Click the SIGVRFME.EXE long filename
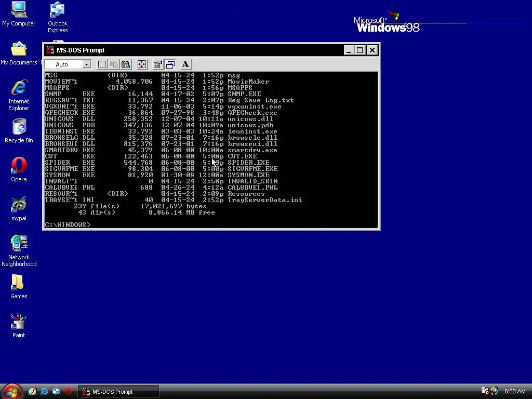 tap(252, 169)
